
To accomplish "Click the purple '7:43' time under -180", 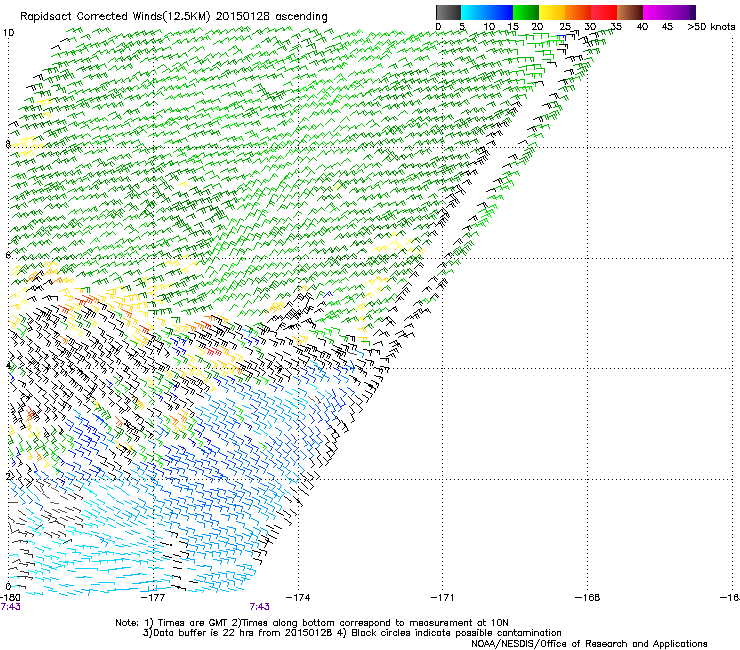I will point(10,607).
